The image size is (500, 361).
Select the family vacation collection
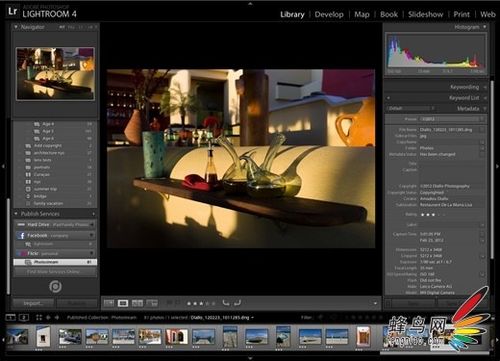pyautogui.click(x=55, y=203)
